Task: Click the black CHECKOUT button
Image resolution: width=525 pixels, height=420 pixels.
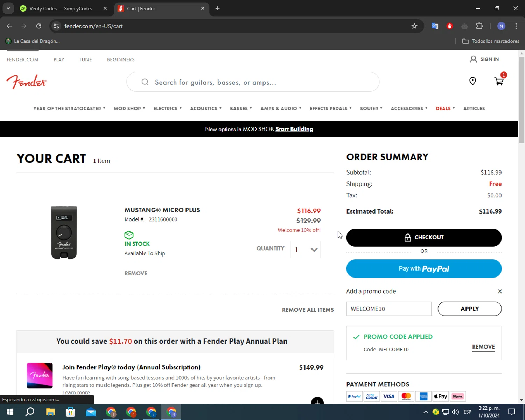Action: click(x=424, y=238)
